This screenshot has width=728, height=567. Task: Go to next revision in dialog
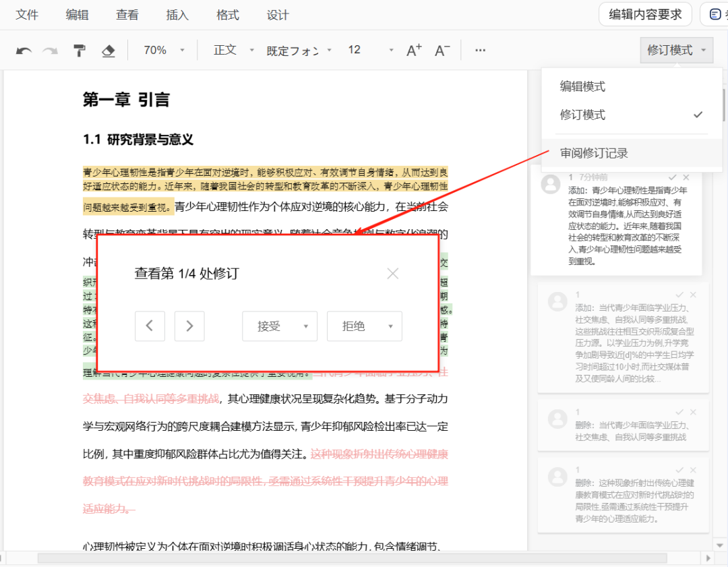tap(189, 326)
